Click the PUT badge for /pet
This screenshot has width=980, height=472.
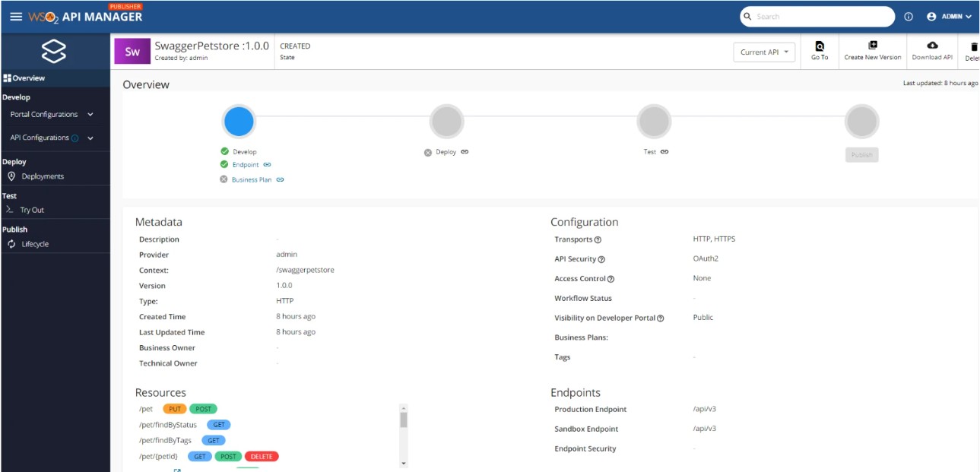[174, 409]
